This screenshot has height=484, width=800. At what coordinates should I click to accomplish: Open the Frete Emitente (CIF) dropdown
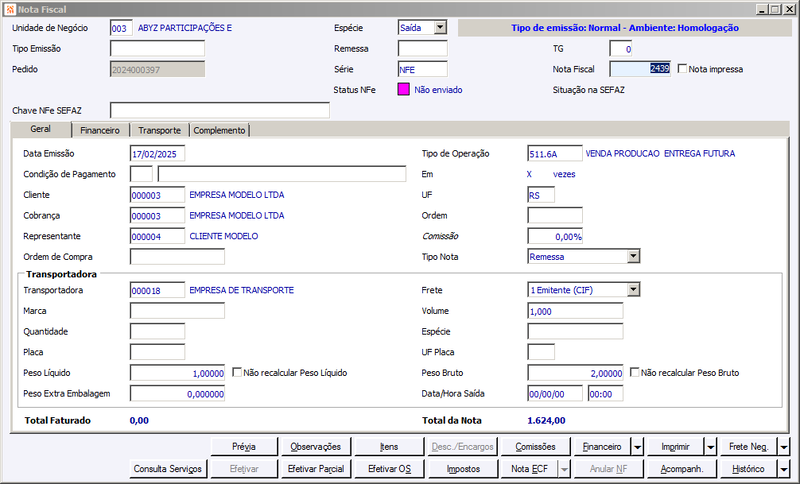coord(633,290)
